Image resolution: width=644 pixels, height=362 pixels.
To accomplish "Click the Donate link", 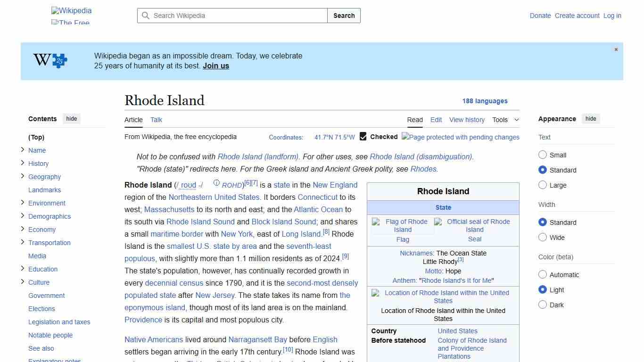I will [x=540, y=16].
